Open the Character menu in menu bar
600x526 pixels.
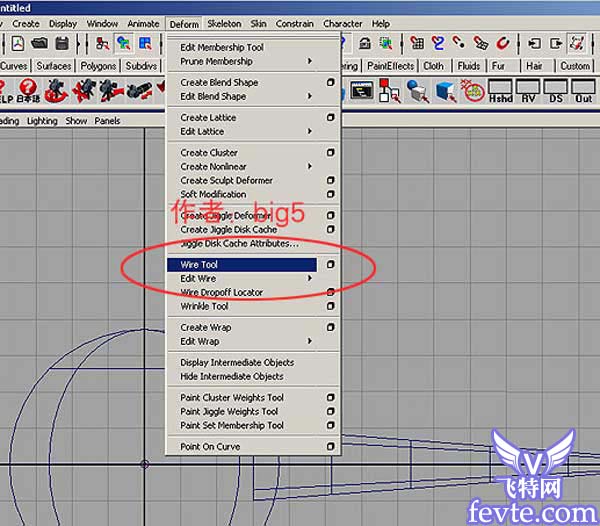pyautogui.click(x=342, y=24)
